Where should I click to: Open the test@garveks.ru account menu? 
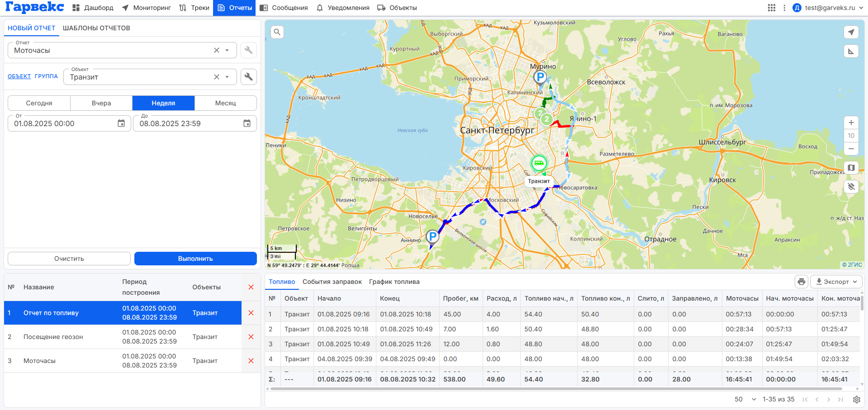pos(828,8)
